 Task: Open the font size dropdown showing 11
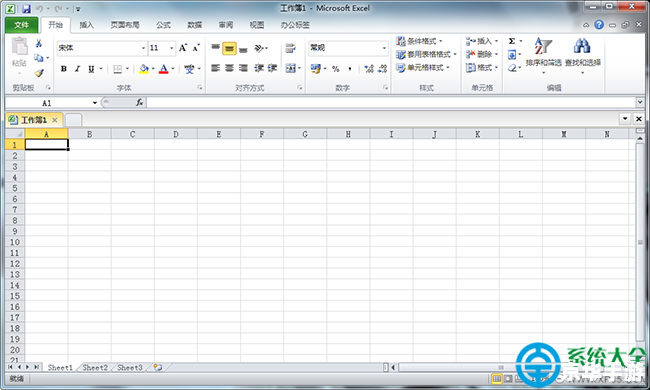[171, 48]
